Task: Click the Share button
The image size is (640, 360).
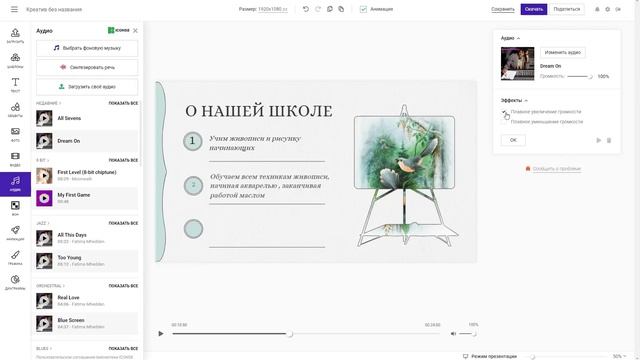Action: pyautogui.click(x=567, y=9)
